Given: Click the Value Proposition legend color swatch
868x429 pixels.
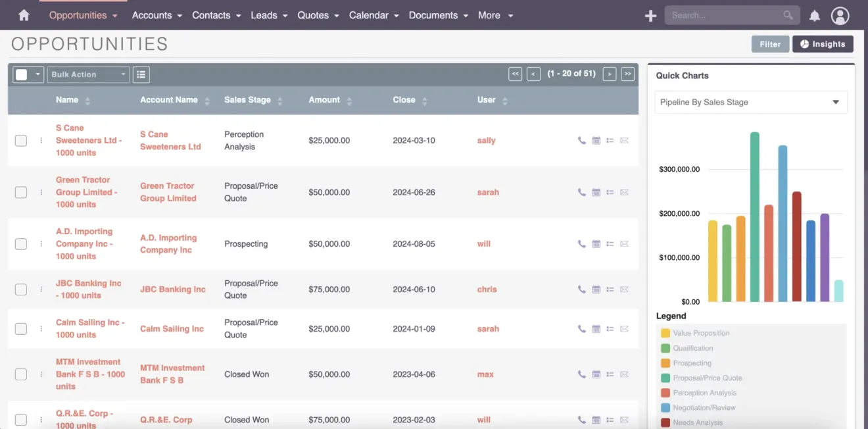Looking at the screenshot, I should (665, 333).
